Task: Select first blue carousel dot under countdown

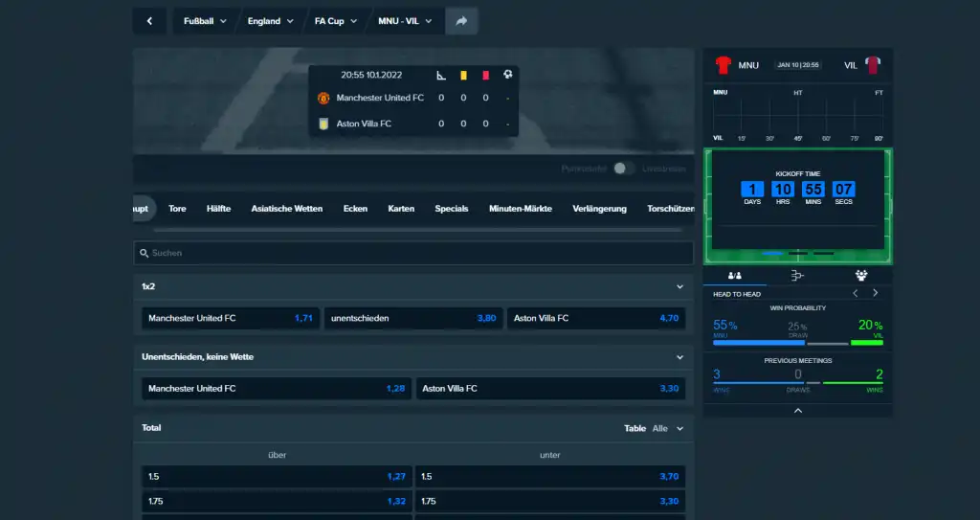Action: tap(772, 254)
